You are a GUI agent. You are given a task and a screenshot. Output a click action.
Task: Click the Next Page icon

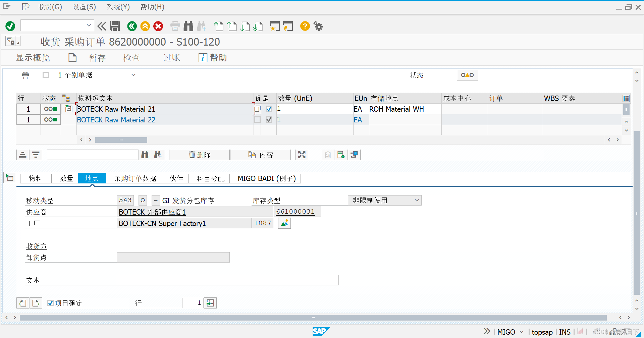[245, 26]
